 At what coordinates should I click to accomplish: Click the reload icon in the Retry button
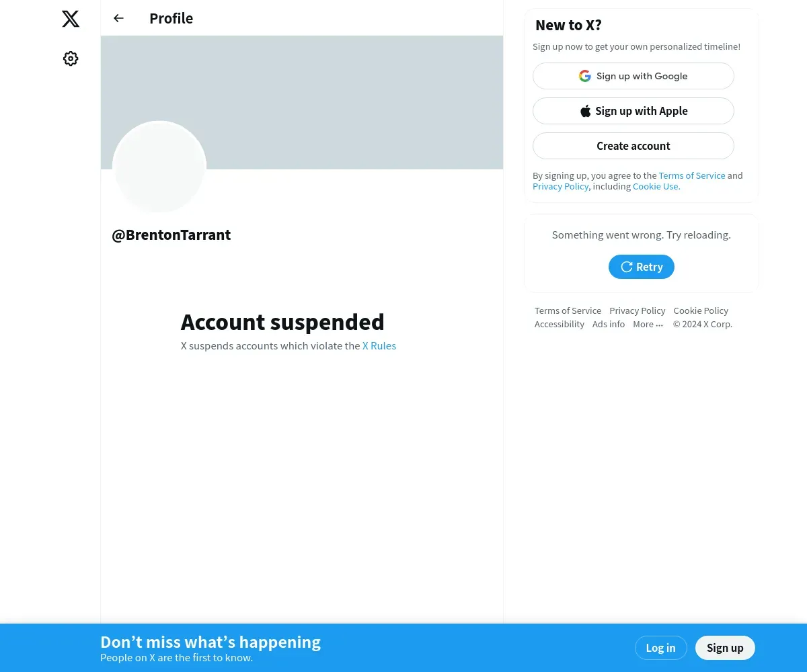point(626,267)
